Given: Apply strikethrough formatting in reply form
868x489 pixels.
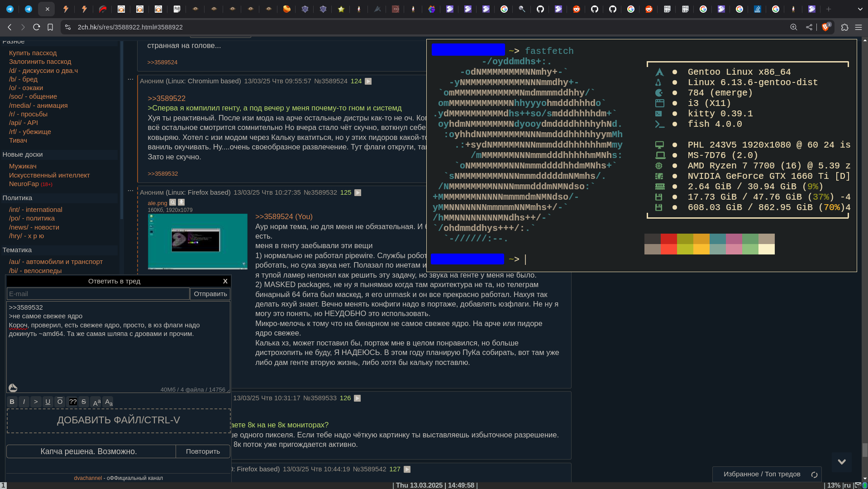Looking at the screenshot, I should (x=84, y=402).
